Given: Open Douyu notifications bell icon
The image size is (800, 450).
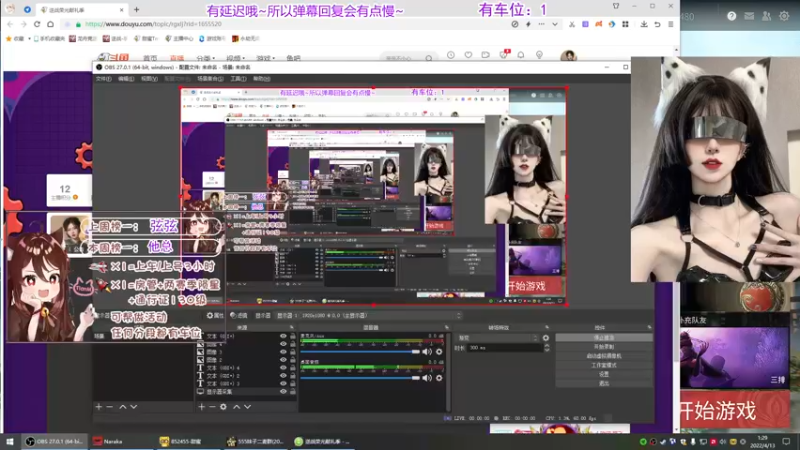Looking at the screenshot, I should coord(521,55).
